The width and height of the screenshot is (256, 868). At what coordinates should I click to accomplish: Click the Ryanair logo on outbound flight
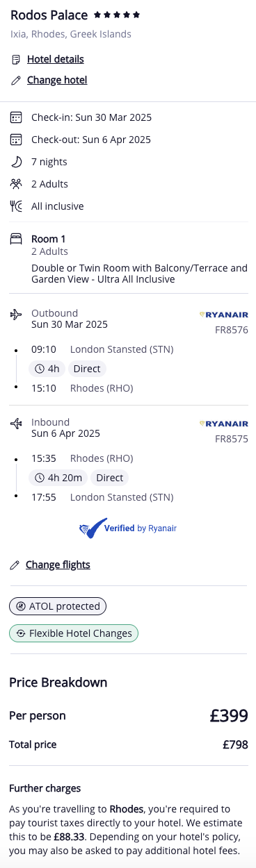coord(223,315)
